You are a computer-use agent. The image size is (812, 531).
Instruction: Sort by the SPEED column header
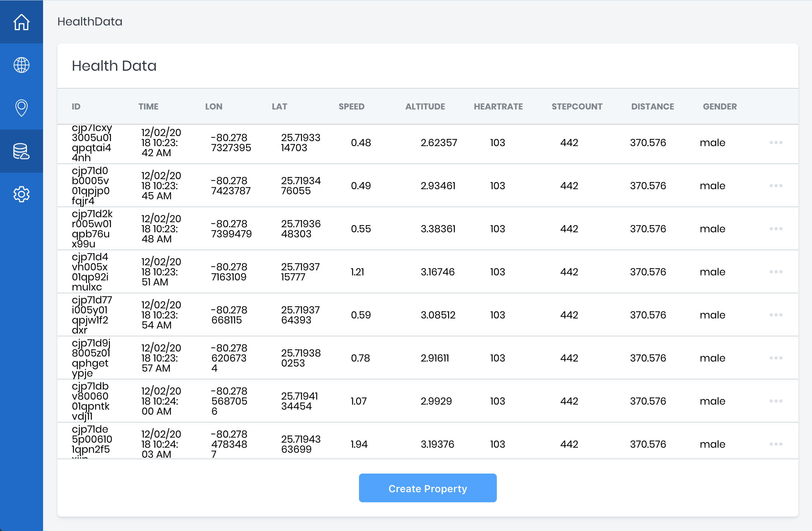[351, 107]
